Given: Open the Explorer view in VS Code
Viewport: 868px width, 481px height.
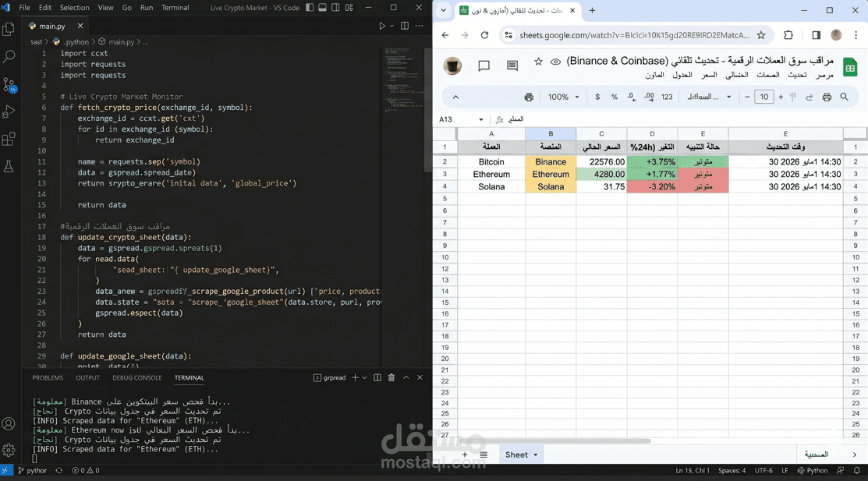Looking at the screenshot, I should pyautogui.click(x=9, y=28).
